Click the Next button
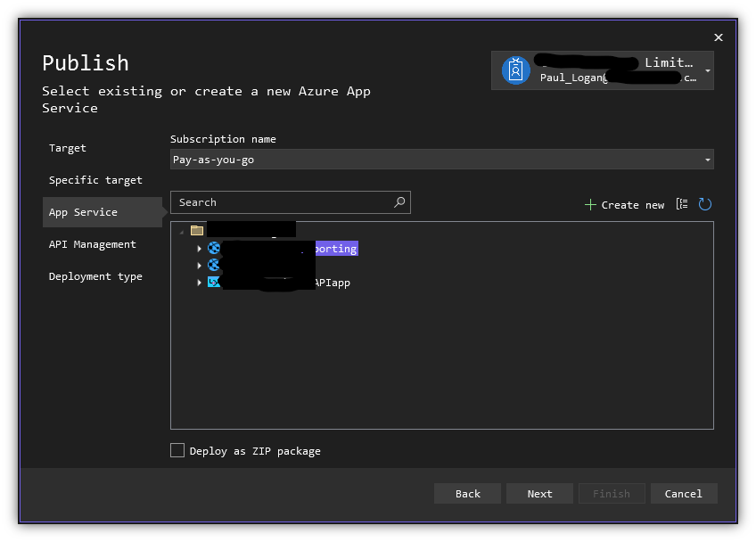 point(539,494)
